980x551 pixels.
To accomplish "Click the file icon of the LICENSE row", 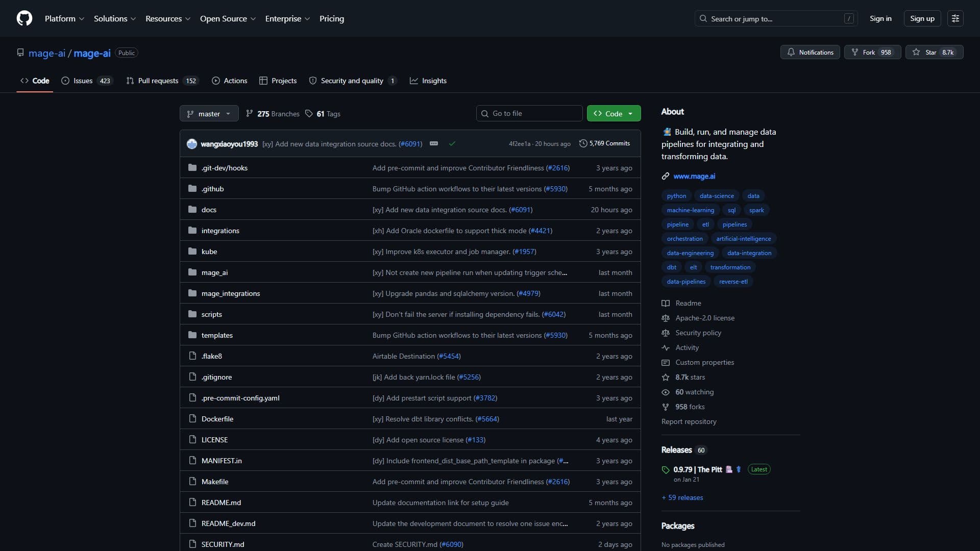I will click(192, 440).
